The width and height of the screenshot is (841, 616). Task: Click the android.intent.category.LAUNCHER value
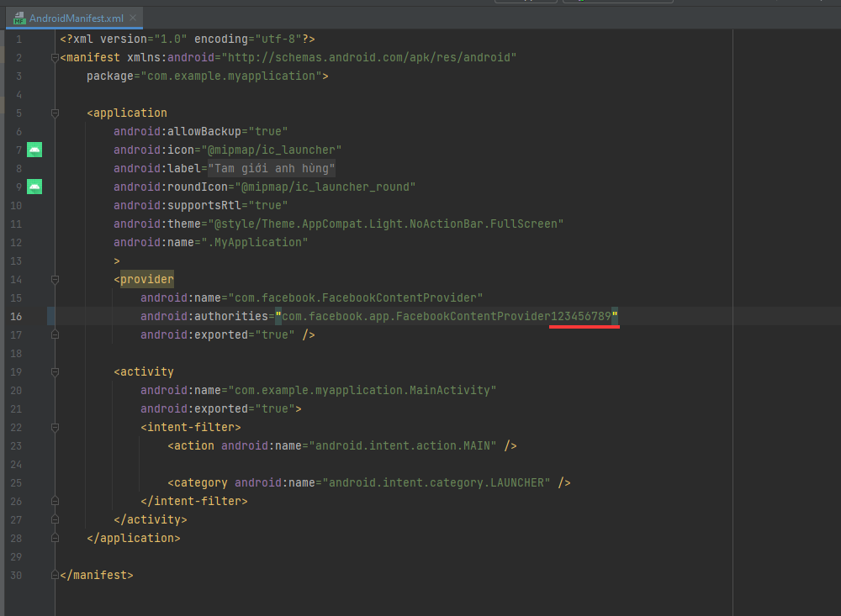tap(438, 482)
